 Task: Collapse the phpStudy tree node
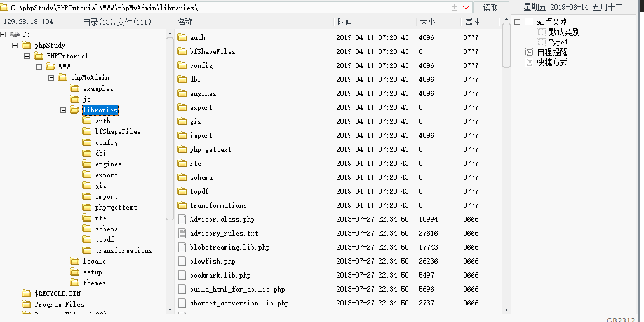(x=15, y=45)
